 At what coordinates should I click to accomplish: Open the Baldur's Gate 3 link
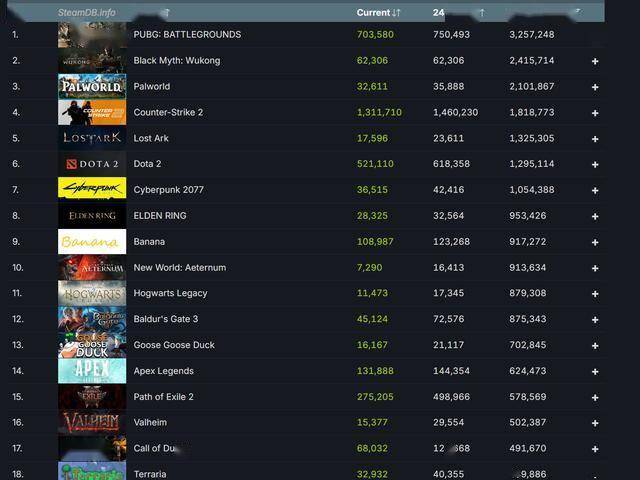[x=166, y=319]
